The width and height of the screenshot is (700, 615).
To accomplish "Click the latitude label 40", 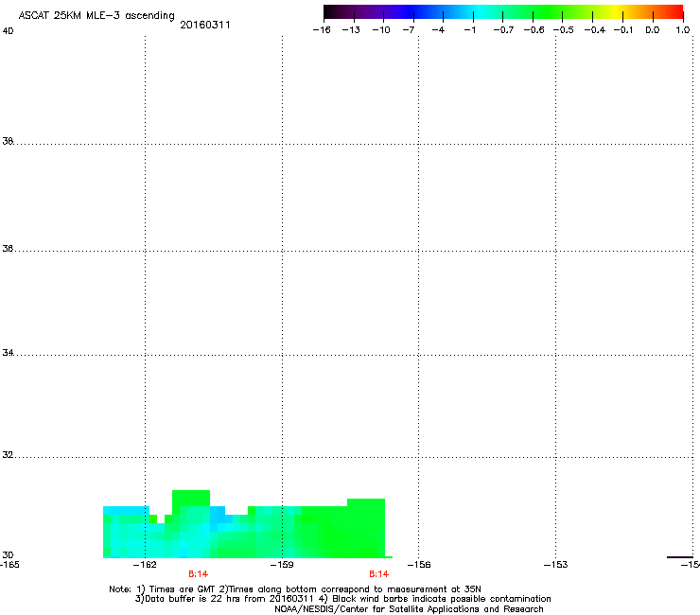I will pyautogui.click(x=8, y=31).
